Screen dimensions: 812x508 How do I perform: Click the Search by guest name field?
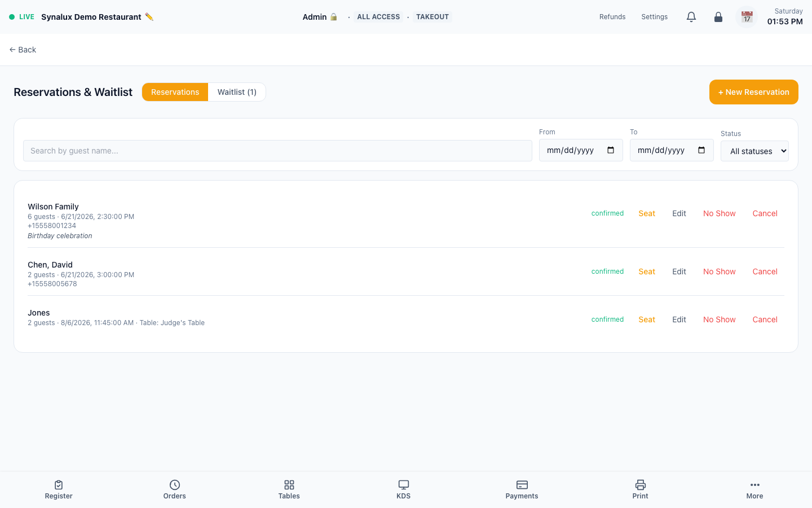click(277, 151)
